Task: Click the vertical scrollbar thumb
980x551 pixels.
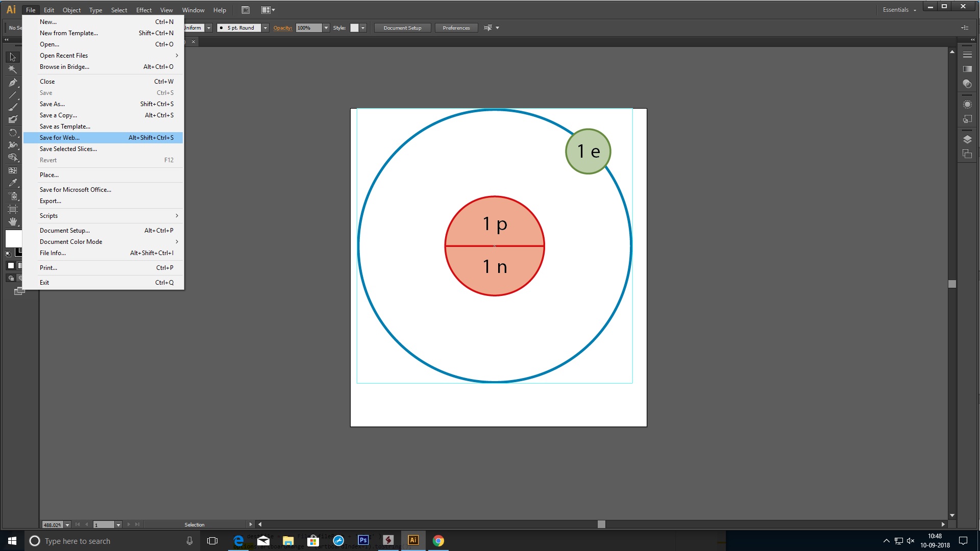Action: pyautogui.click(x=952, y=284)
